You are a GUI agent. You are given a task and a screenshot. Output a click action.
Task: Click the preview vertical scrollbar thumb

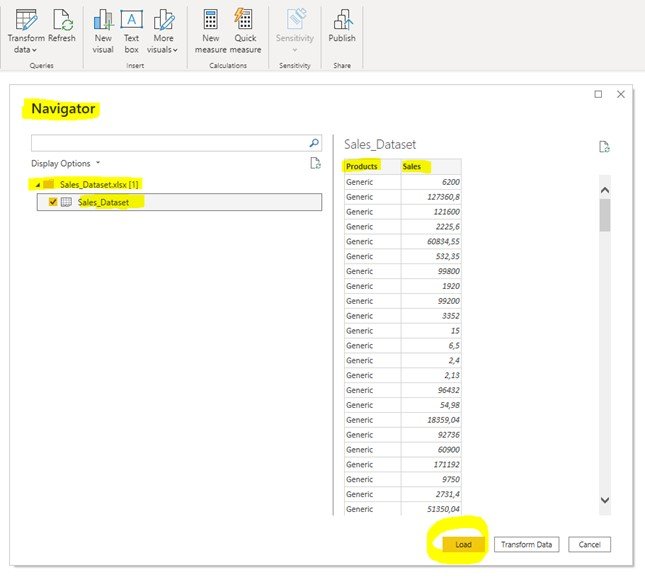click(x=605, y=216)
